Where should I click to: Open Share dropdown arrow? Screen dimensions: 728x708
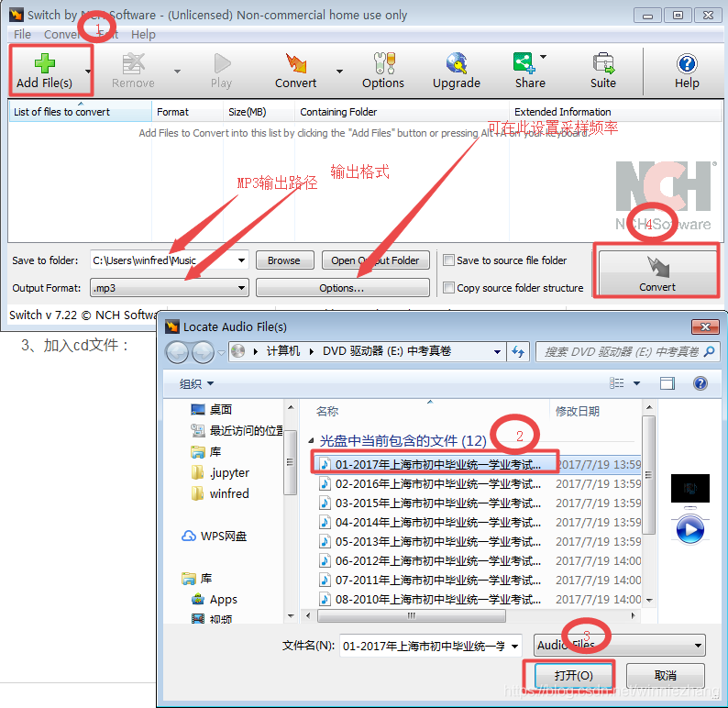tap(543, 57)
